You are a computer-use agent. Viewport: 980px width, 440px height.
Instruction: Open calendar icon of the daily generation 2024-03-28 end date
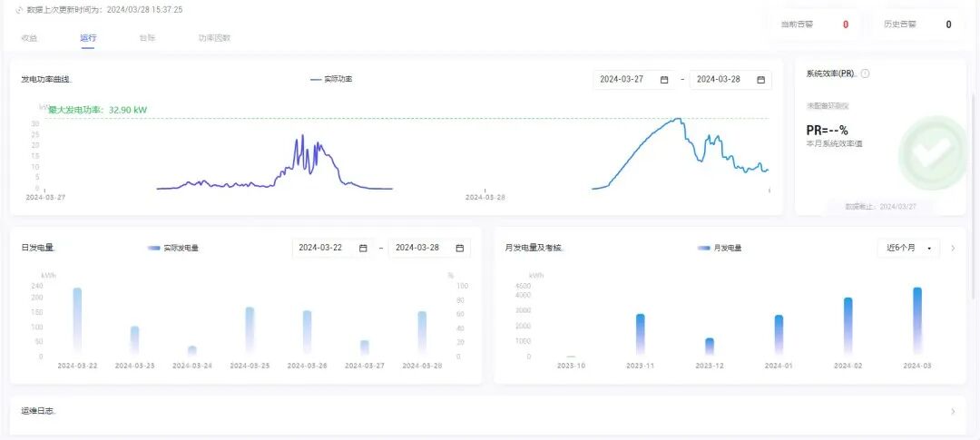pyautogui.click(x=459, y=249)
